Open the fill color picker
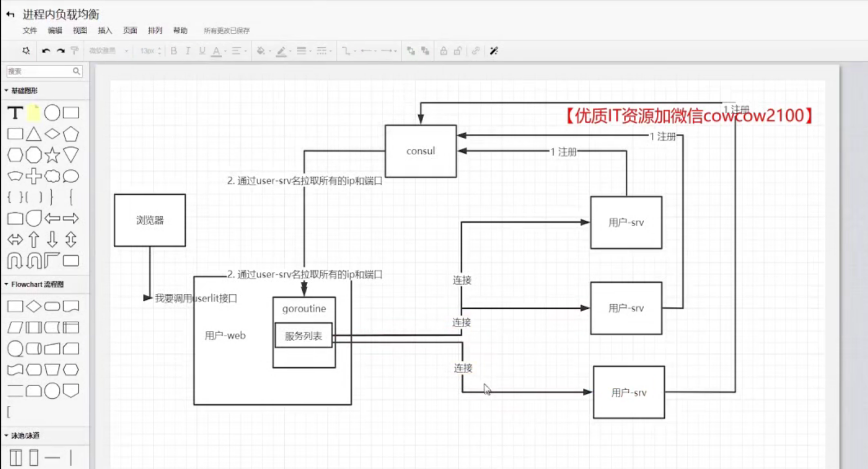The image size is (868, 469). 261,51
